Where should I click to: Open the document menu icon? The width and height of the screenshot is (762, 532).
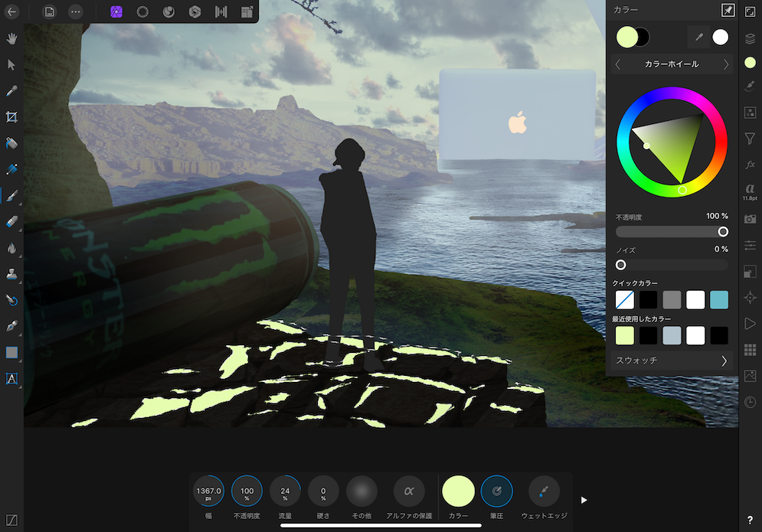coord(49,11)
